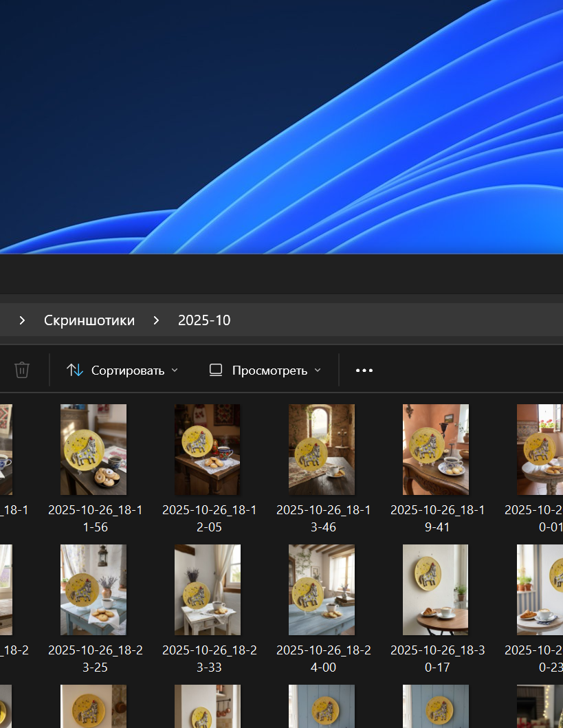Expand the chevron before Скриншотики
The width and height of the screenshot is (563, 728).
[x=22, y=320]
